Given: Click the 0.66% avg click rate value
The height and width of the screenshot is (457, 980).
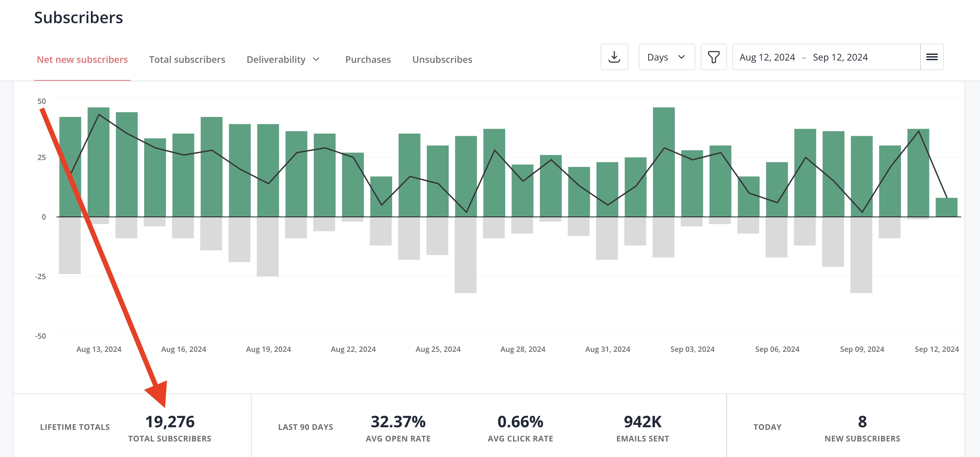Looking at the screenshot, I should pyautogui.click(x=520, y=421).
